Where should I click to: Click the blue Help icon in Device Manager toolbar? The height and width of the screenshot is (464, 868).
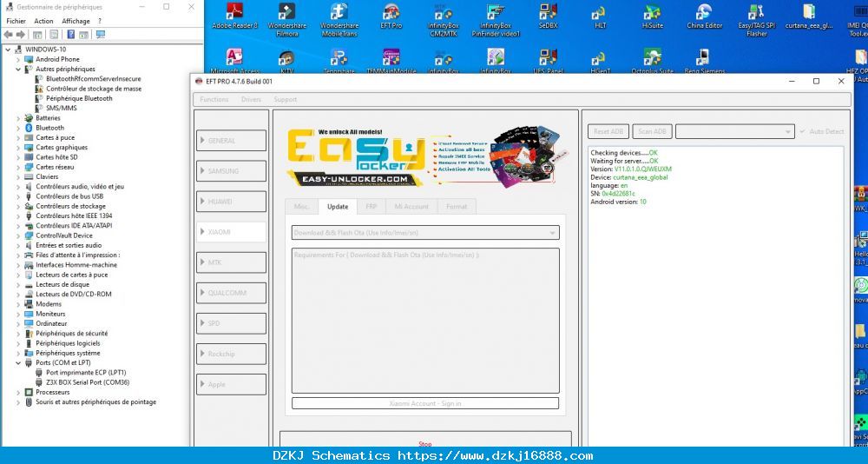pos(71,35)
